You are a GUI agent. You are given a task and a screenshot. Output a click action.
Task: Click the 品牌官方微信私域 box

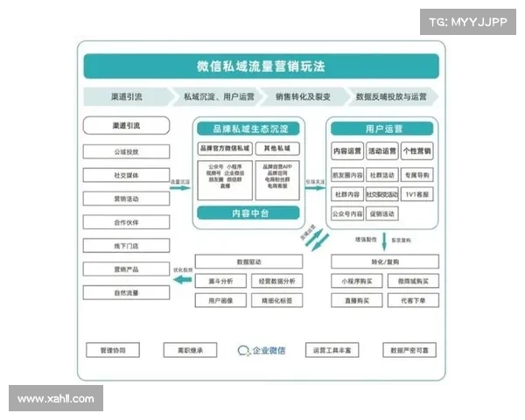click(x=225, y=149)
